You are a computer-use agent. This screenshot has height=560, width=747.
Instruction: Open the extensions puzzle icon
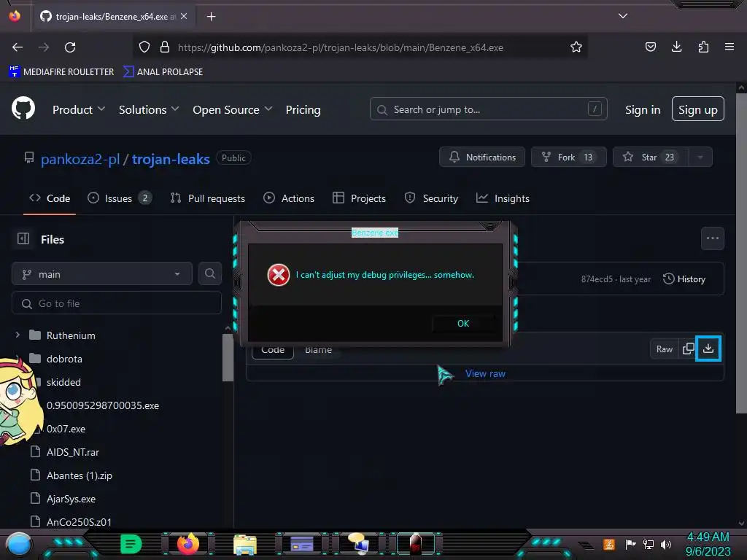(703, 47)
